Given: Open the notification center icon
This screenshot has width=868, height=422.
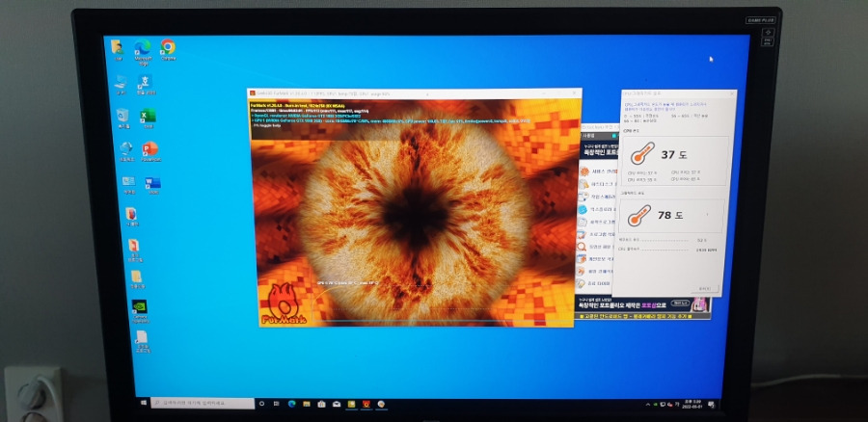Looking at the screenshot, I should [x=711, y=405].
